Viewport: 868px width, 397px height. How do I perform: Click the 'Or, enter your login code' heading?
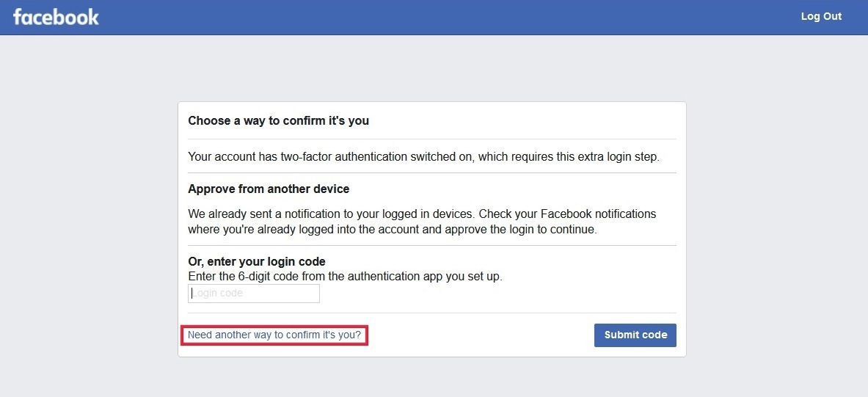(257, 261)
